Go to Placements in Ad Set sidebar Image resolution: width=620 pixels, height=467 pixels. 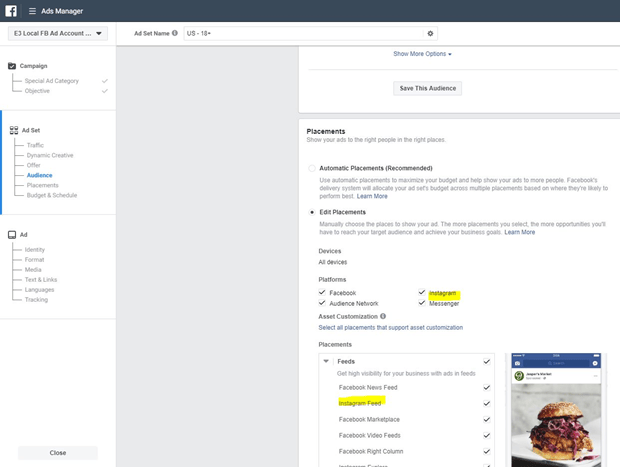pos(43,185)
